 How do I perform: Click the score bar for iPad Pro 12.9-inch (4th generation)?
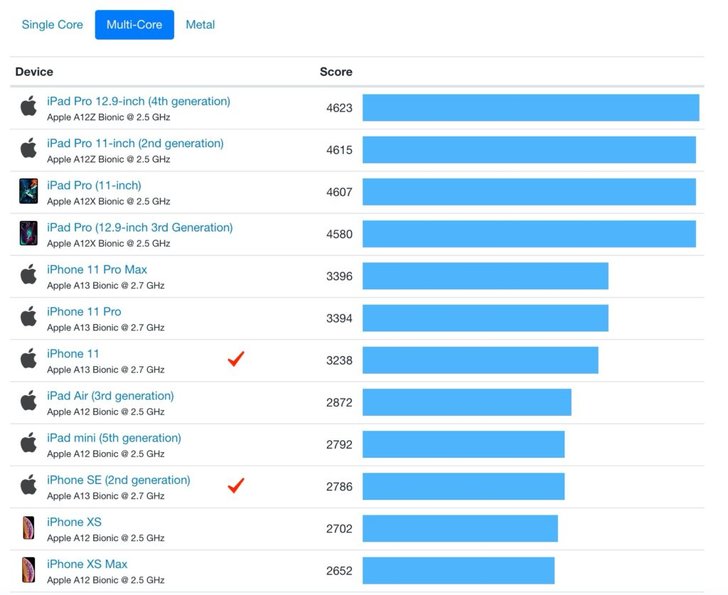[531, 108]
